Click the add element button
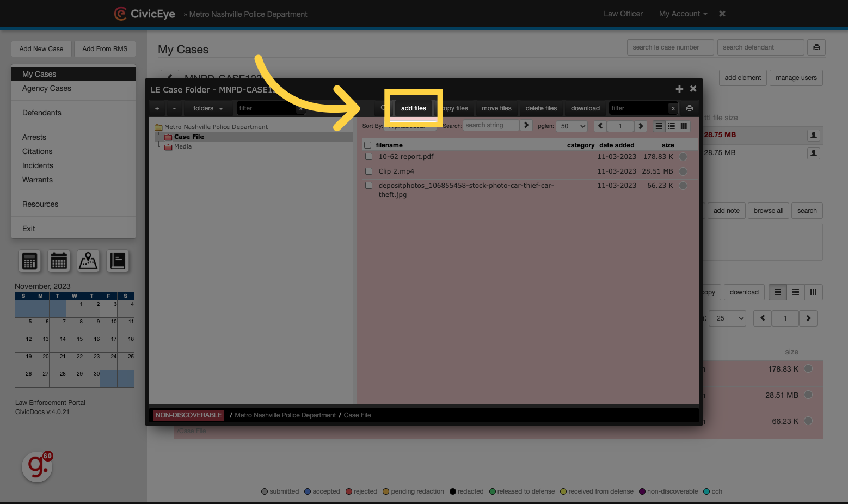Screen dimensions: 848x504 click(x=743, y=78)
